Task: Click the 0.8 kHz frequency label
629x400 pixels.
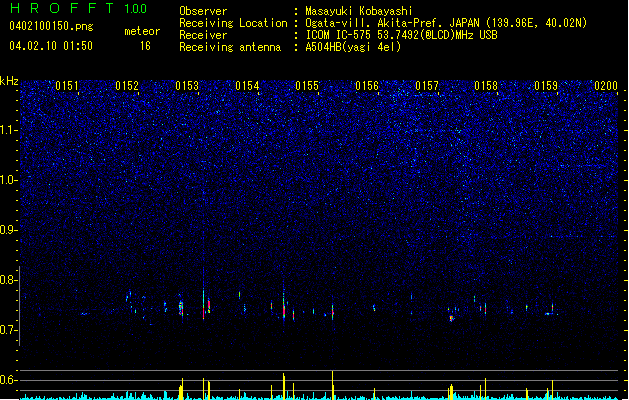Action: click(x=8, y=280)
